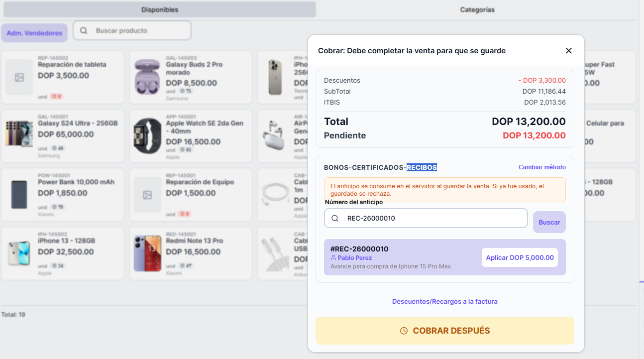Close the Cobrar dialog
Screen dimensions: 644x359
[569, 51]
